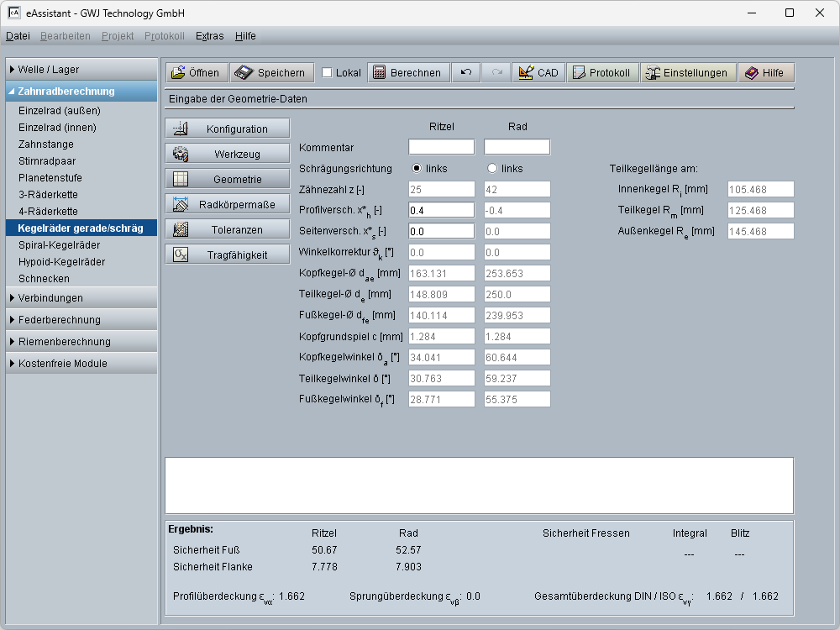Image resolution: width=840 pixels, height=630 pixels.
Task: Click the Ritzel Profilversch. input field
Action: tap(441, 211)
